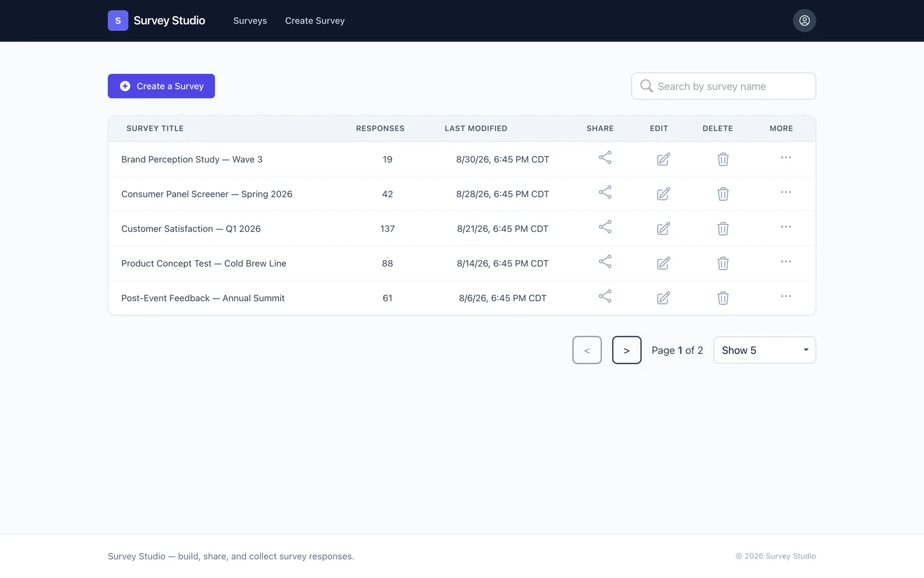This screenshot has width=924, height=578.
Task: Delete the Consumer Panel Screener survey
Action: (x=723, y=194)
